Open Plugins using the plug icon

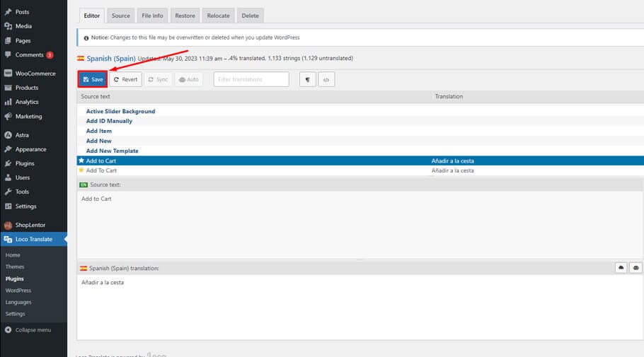(8, 163)
